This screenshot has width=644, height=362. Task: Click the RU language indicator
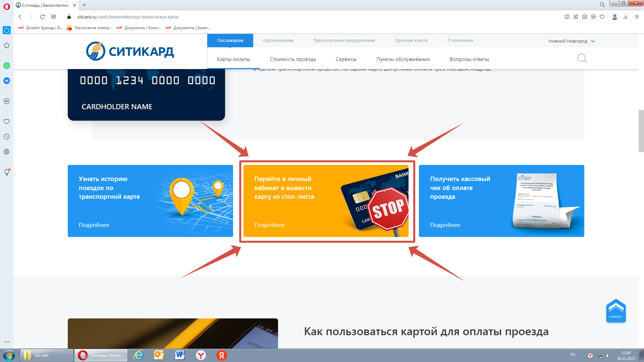click(x=573, y=355)
